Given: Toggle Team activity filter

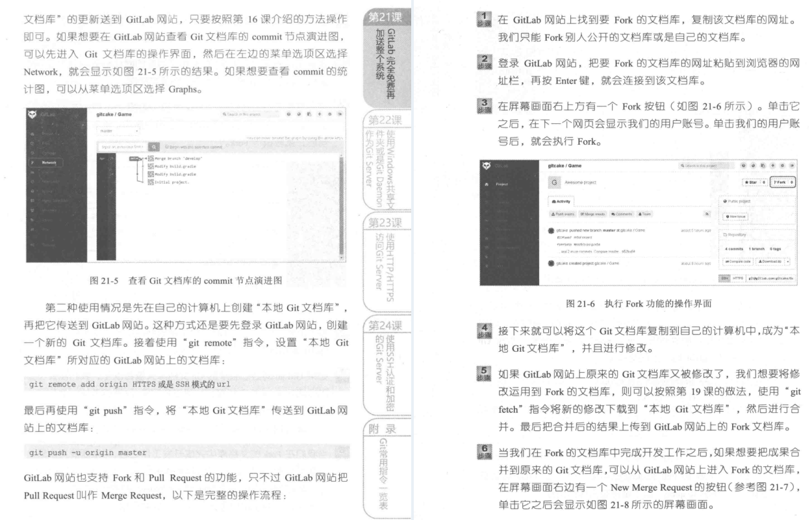Looking at the screenshot, I should (644, 214).
